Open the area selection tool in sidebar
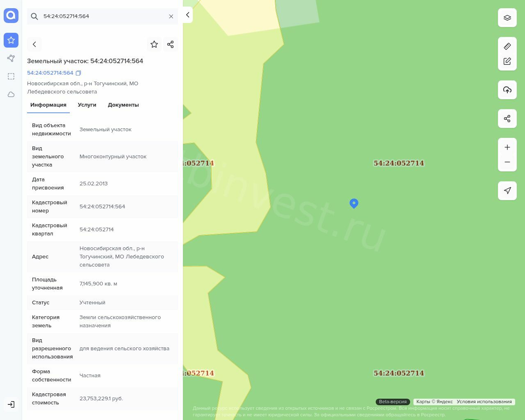 [11, 76]
